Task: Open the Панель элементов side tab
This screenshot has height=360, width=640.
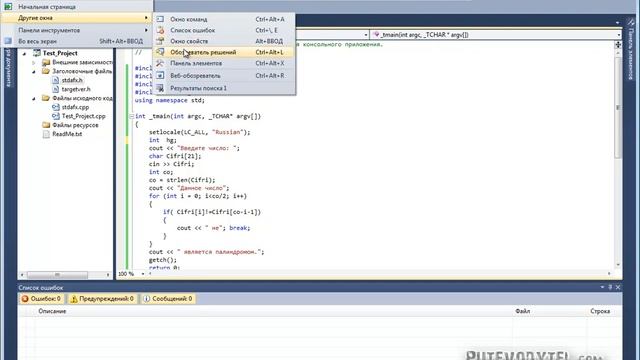Action: (x=631, y=49)
